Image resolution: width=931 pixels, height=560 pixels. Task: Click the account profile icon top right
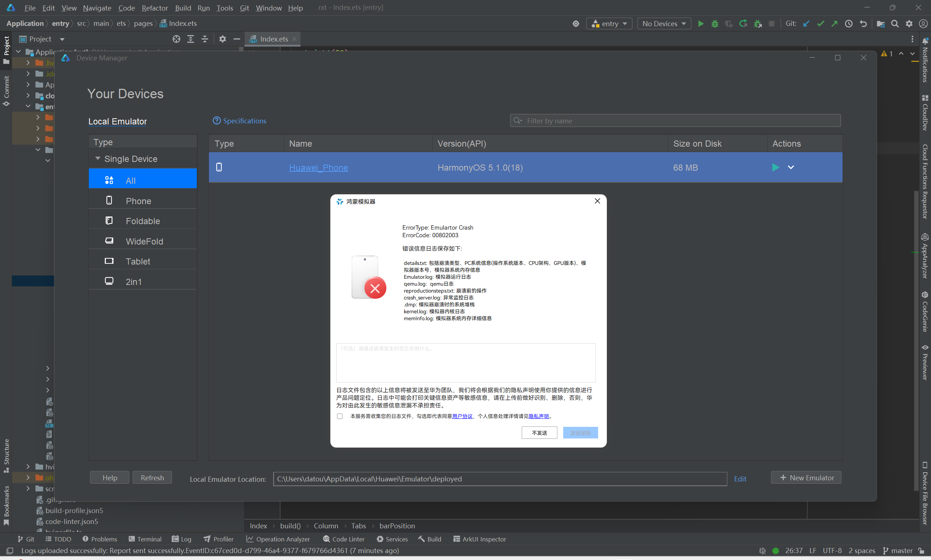coord(923,24)
